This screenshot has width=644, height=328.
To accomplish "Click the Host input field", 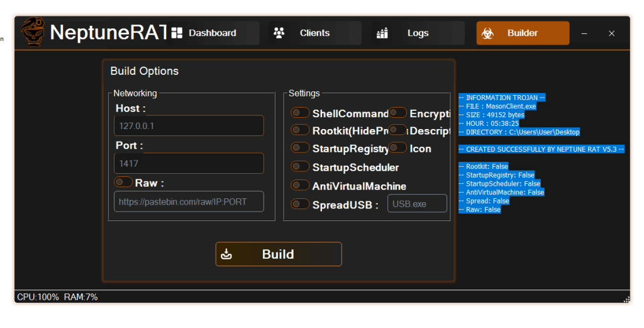I will (189, 126).
